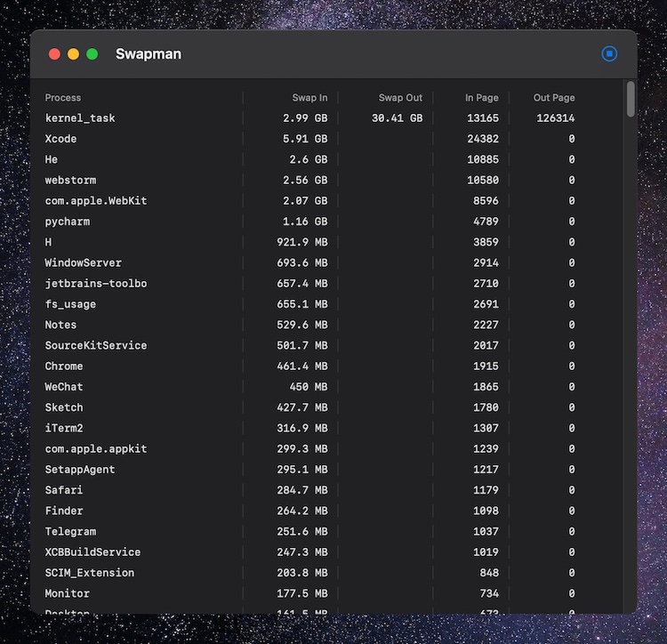Click webstorm Swap In value 2.56 GB

pyautogui.click(x=305, y=180)
